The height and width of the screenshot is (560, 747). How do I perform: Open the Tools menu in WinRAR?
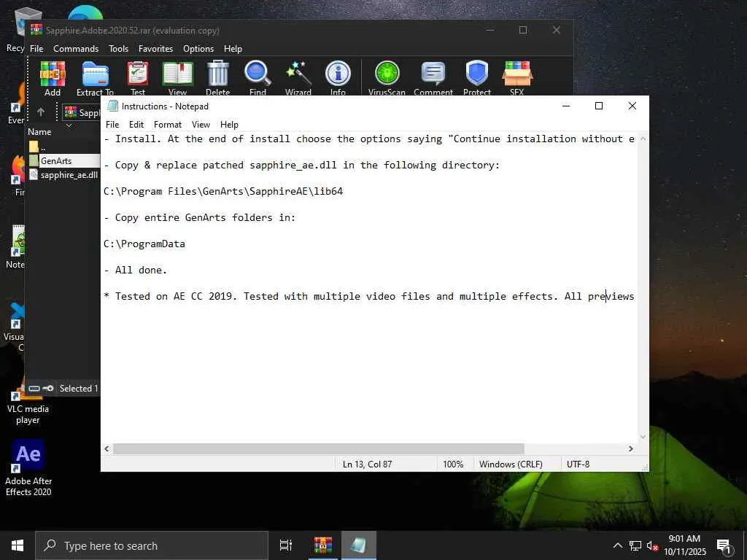point(118,49)
